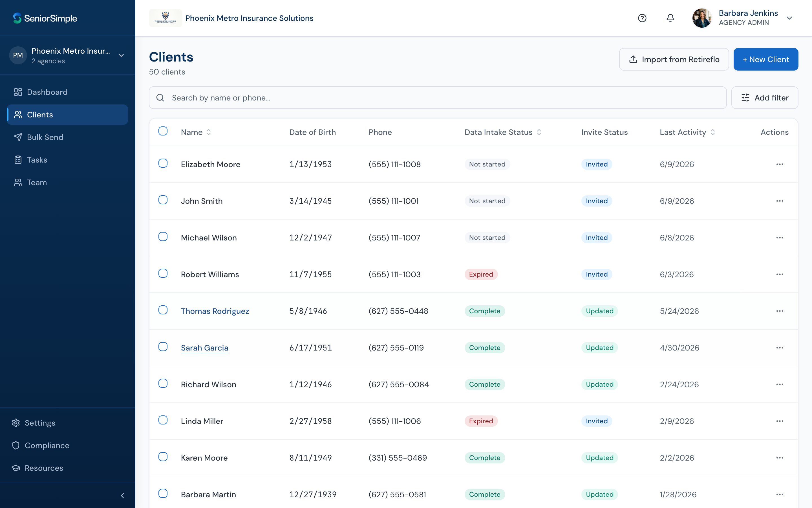Screen dimensions: 812x508
Task: Click Elizabeth Moore name
Action: tap(210, 164)
